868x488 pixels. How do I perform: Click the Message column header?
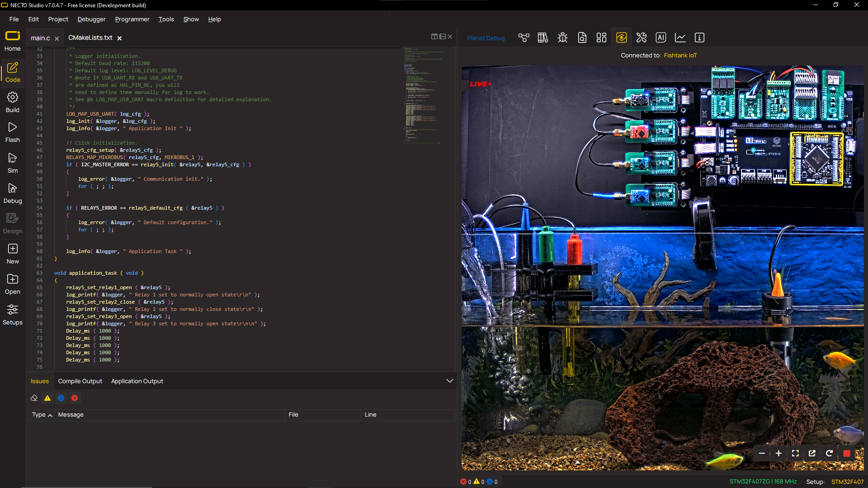(170, 415)
